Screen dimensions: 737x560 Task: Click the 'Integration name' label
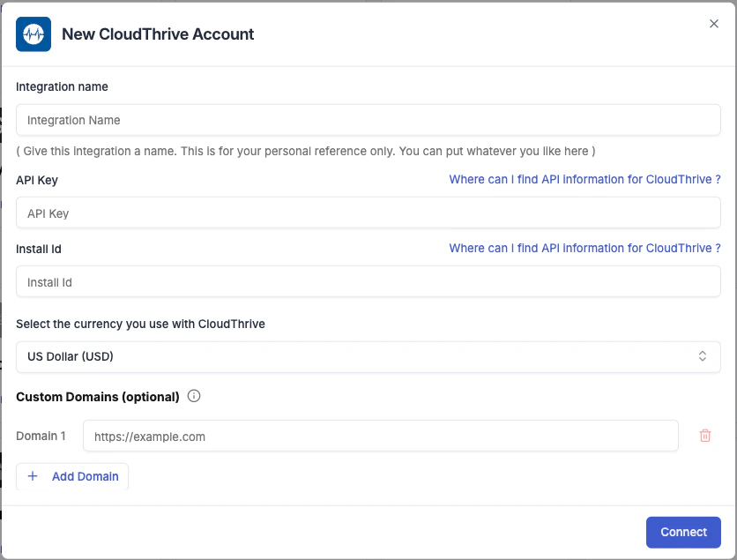[62, 86]
